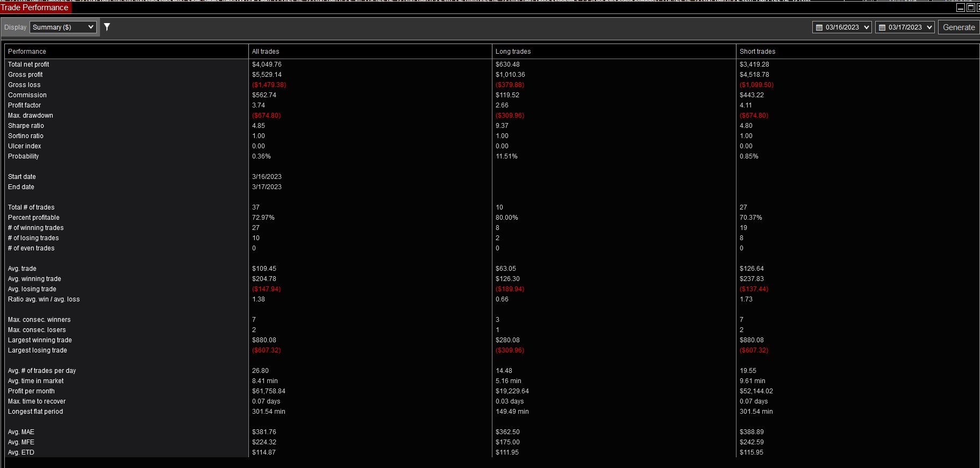Screen dimensions: 980x468
Task: Select the # of even trades label
Action: pos(31,248)
